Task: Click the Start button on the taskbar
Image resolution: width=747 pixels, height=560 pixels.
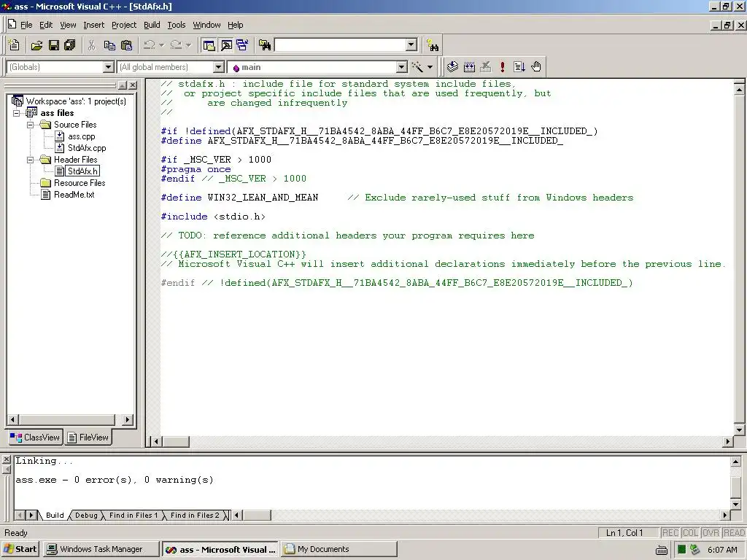Action: pos(20,549)
